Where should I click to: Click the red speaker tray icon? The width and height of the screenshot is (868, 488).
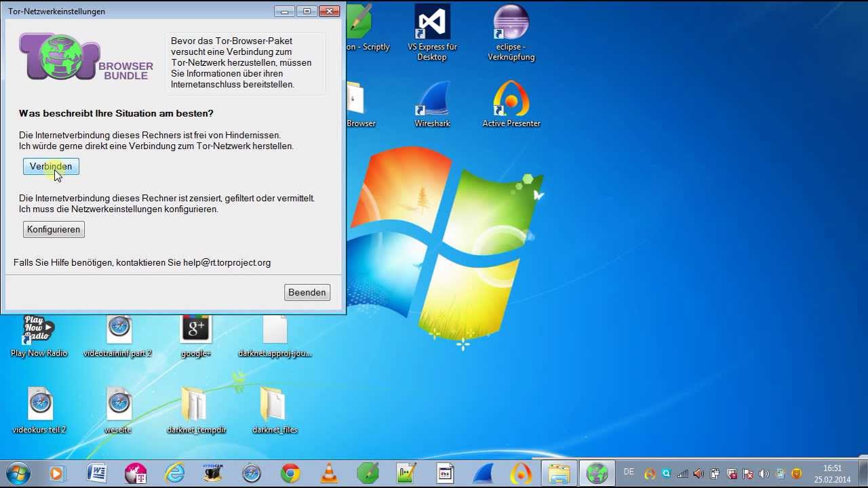tap(698, 474)
